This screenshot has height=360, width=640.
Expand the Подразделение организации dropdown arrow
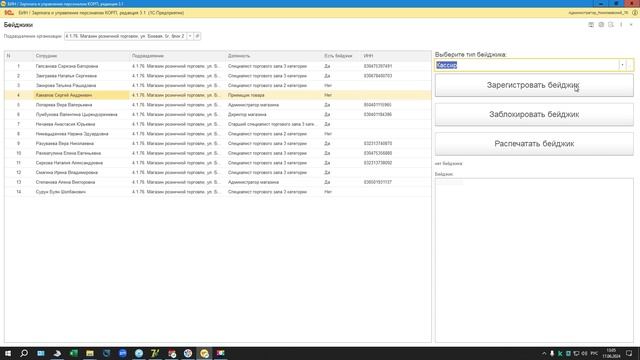pos(190,36)
